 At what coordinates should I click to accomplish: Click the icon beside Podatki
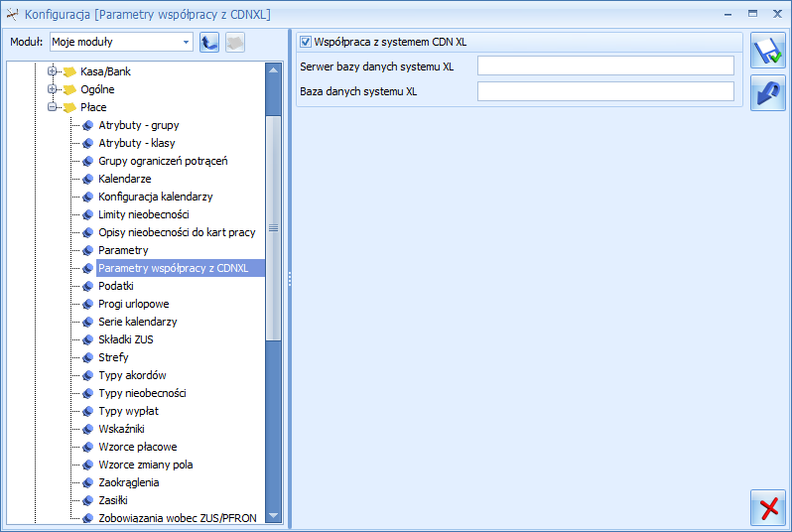(x=88, y=287)
